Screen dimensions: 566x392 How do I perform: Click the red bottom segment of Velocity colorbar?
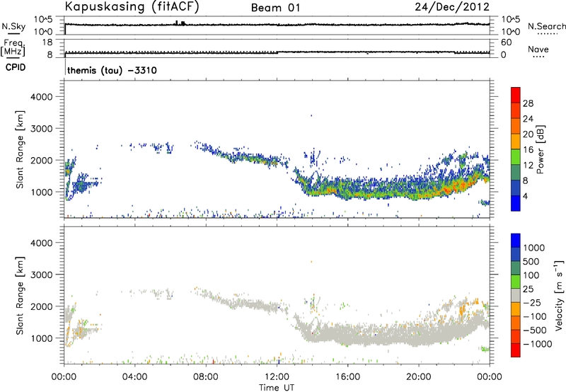point(516,350)
